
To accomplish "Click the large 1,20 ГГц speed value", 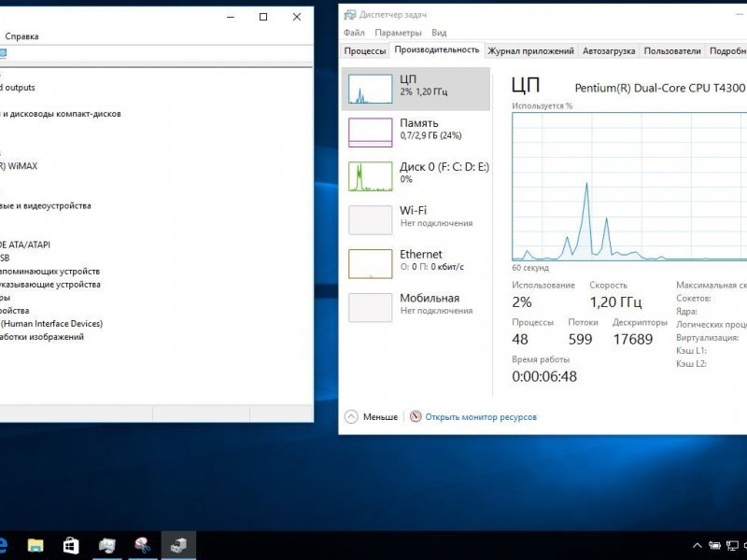I will [616, 301].
